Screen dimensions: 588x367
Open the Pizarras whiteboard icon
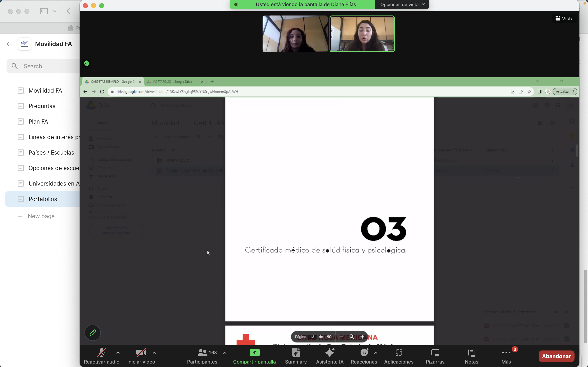435,356
